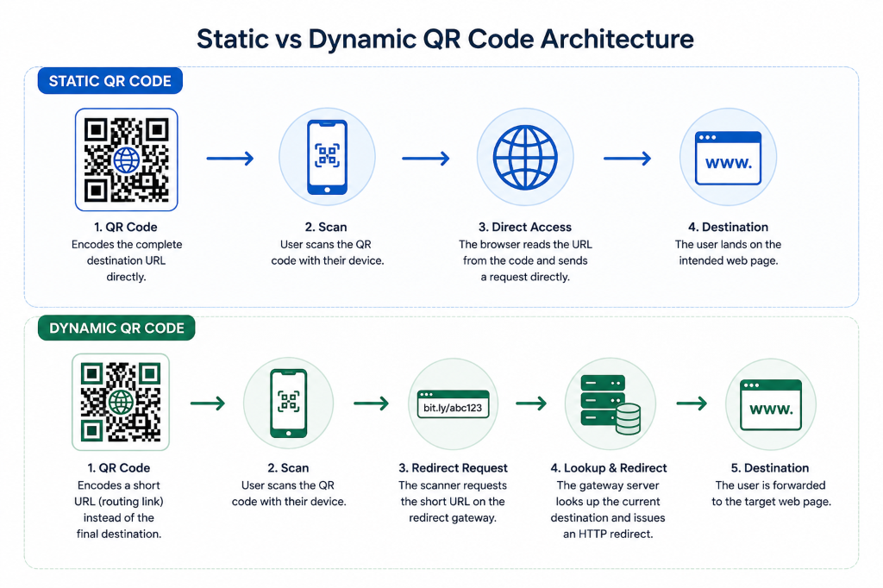The width and height of the screenshot is (883, 588).
Task: Click the static '1. QR Code' heading
Action: click(126, 227)
